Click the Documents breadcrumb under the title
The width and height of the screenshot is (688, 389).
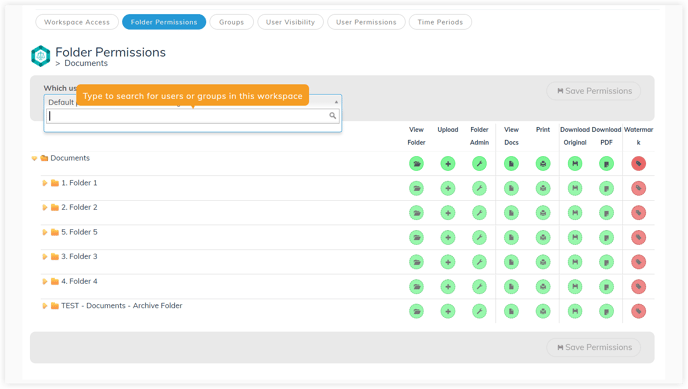click(86, 63)
